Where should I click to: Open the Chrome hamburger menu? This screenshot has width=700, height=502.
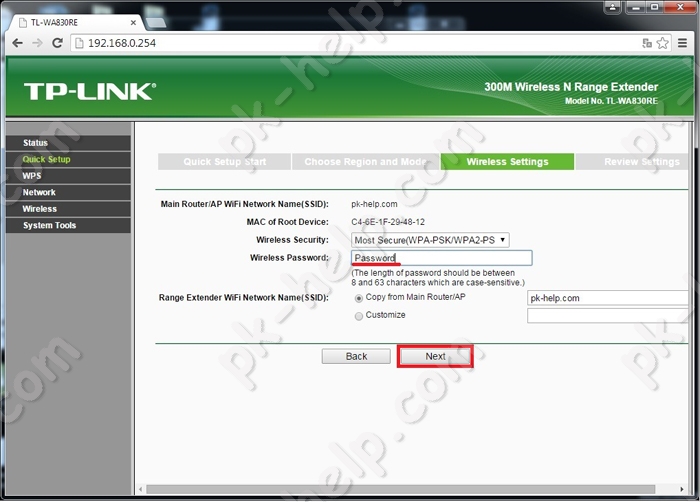[682, 43]
